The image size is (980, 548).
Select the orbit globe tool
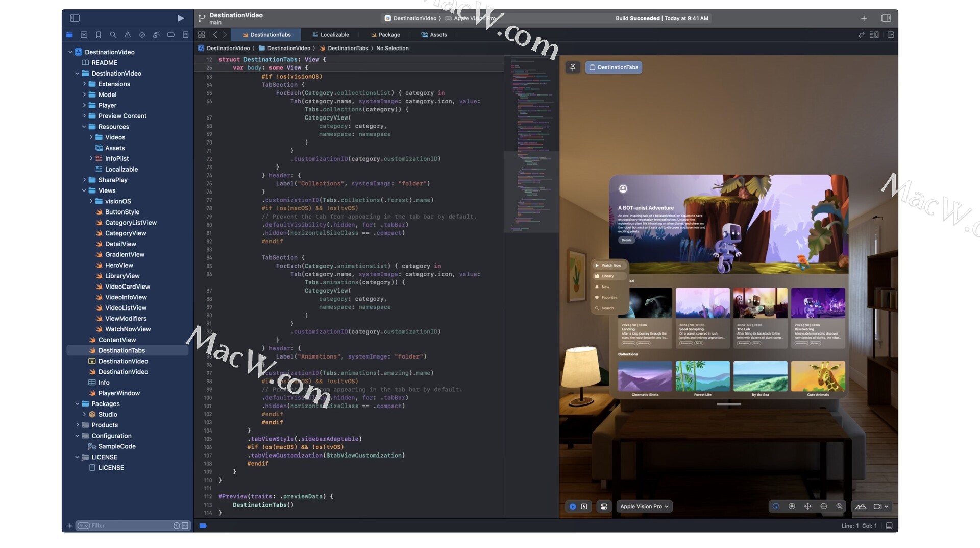[823, 506]
